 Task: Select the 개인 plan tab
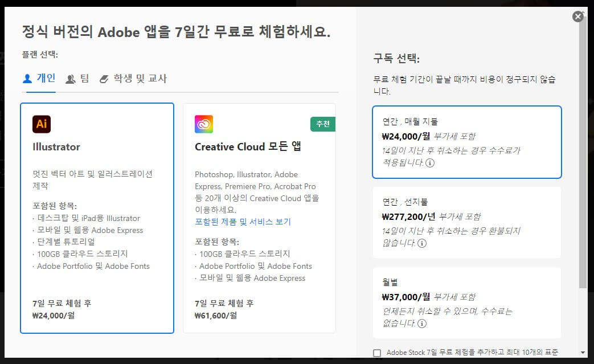[39, 79]
